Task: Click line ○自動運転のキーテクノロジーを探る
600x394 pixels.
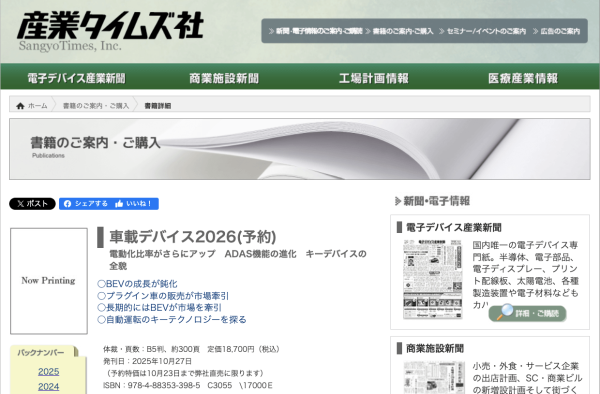Action: (172, 319)
